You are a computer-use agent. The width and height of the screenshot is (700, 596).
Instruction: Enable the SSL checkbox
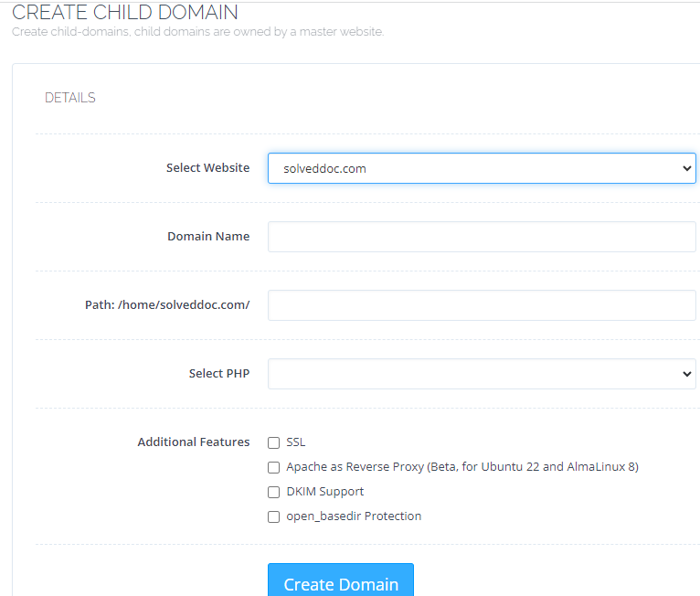273,442
